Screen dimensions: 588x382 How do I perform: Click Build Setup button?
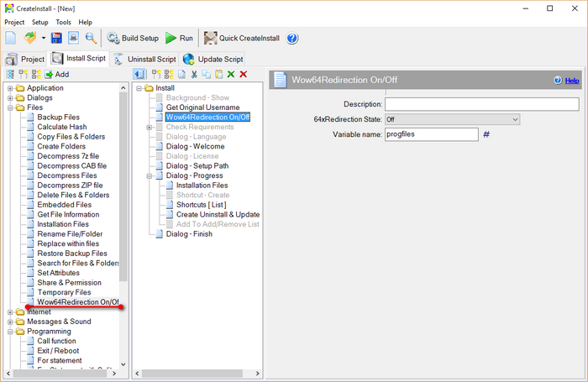click(x=133, y=38)
